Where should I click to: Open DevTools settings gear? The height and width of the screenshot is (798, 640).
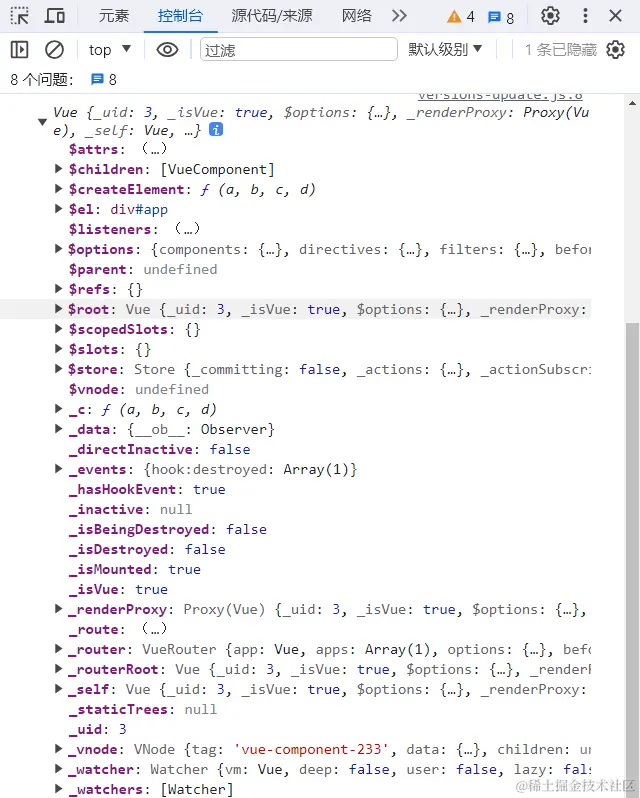tap(550, 16)
